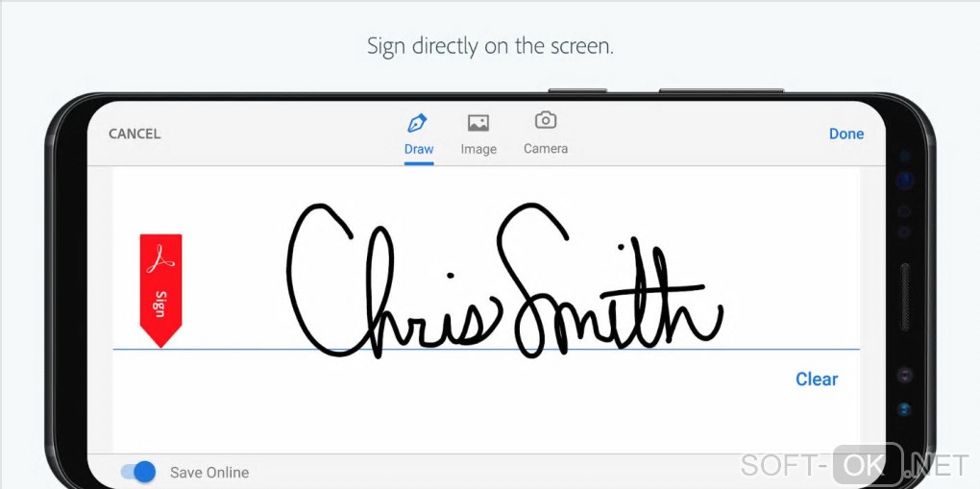
Task: Click the OK box in SOFT-OK.NET watermark
Action: pyautogui.click(x=869, y=465)
